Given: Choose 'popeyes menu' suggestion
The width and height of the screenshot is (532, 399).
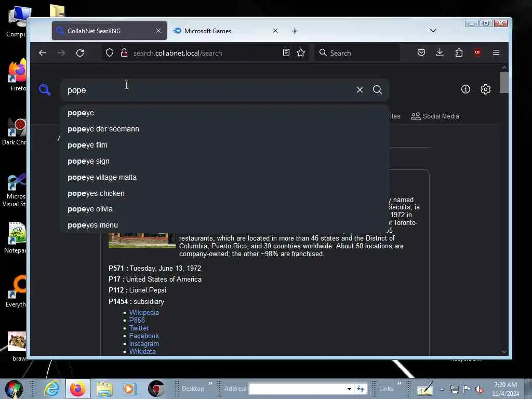Looking at the screenshot, I should point(224,225).
